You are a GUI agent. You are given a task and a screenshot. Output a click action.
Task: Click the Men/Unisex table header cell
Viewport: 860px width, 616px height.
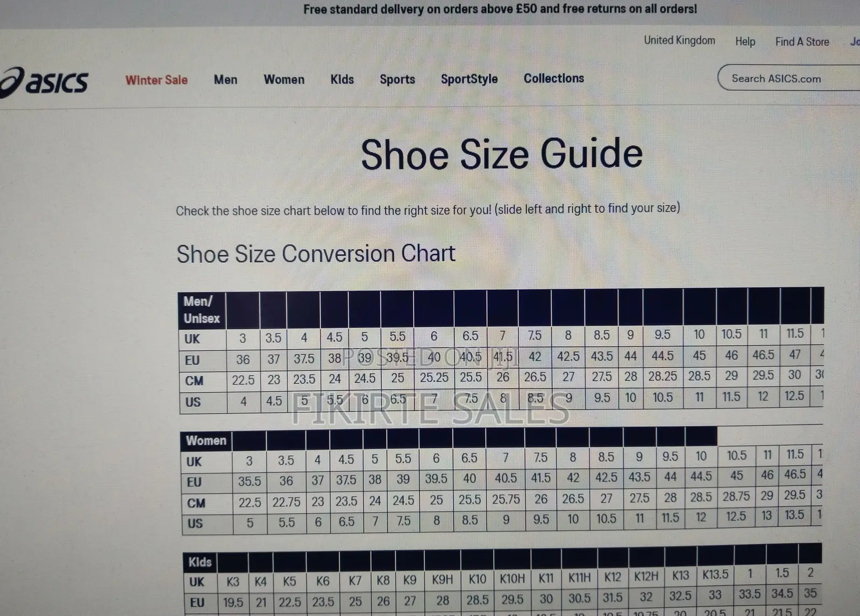(x=202, y=310)
